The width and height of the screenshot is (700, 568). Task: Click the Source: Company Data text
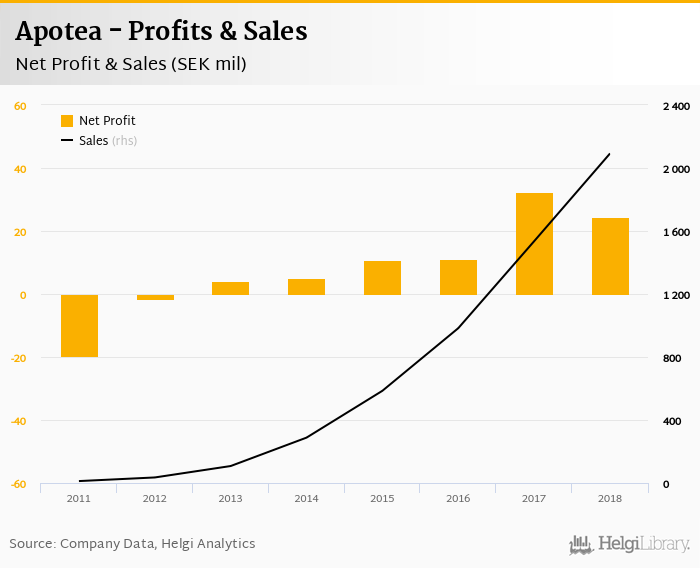(x=132, y=544)
